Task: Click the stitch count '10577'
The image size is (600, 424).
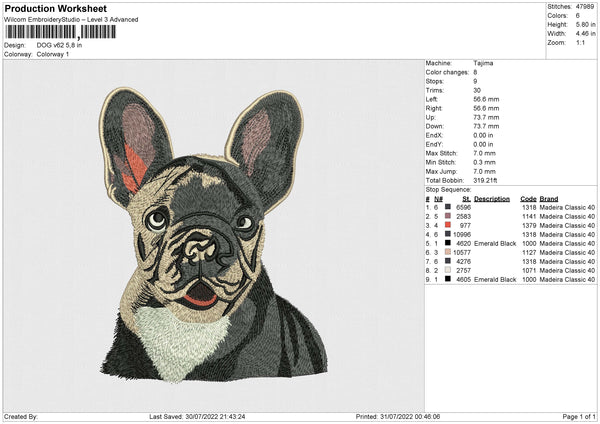Action: pos(462,253)
